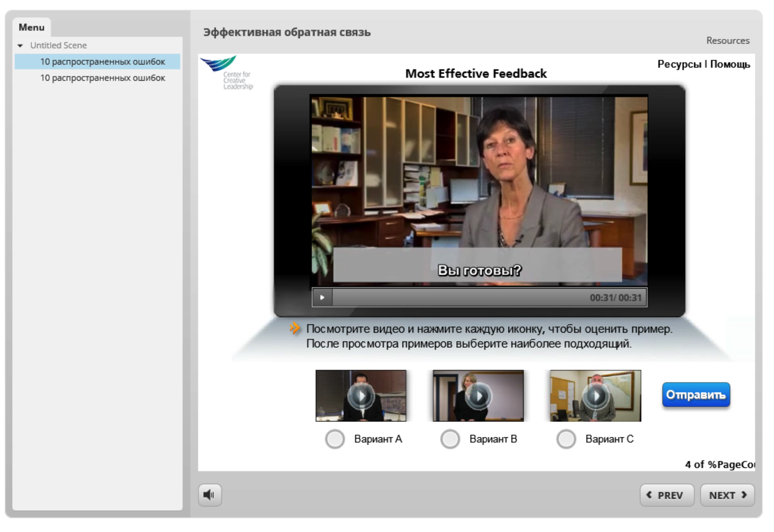Select the Вариант A radio button

coord(335,439)
